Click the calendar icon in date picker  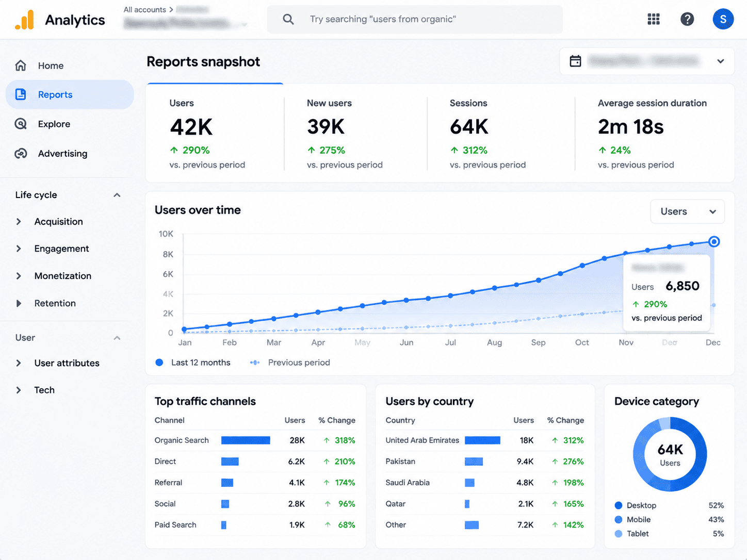(x=575, y=61)
